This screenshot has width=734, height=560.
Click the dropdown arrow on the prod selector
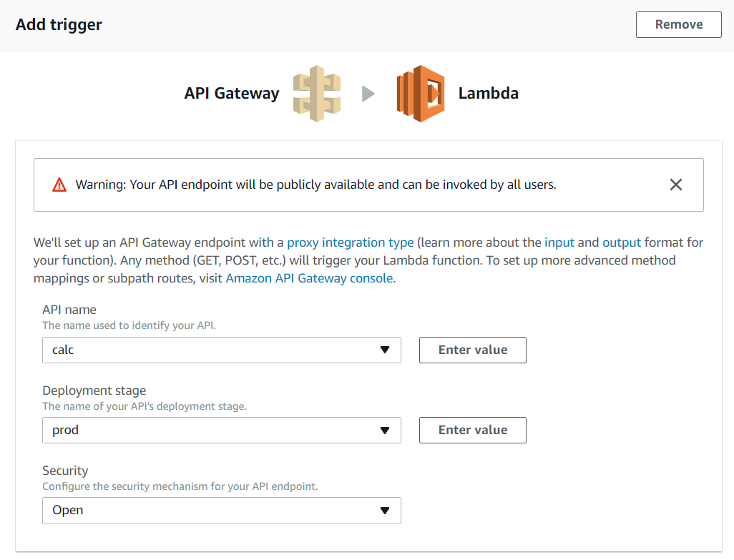click(x=386, y=430)
